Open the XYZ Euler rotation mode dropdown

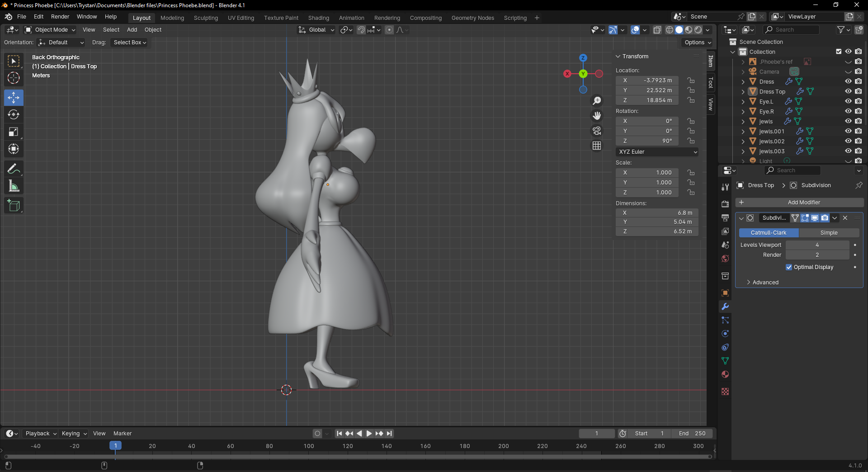[657, 152]
